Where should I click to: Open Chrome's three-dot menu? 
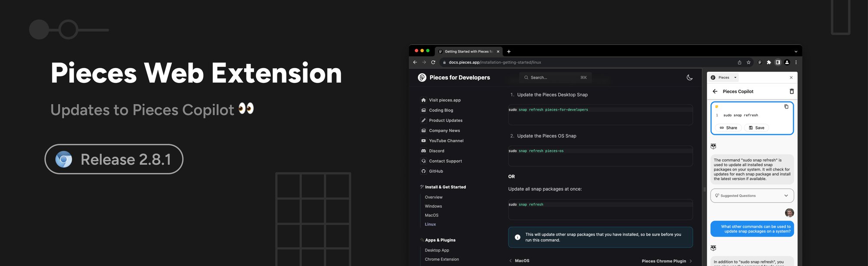(796, 62)
